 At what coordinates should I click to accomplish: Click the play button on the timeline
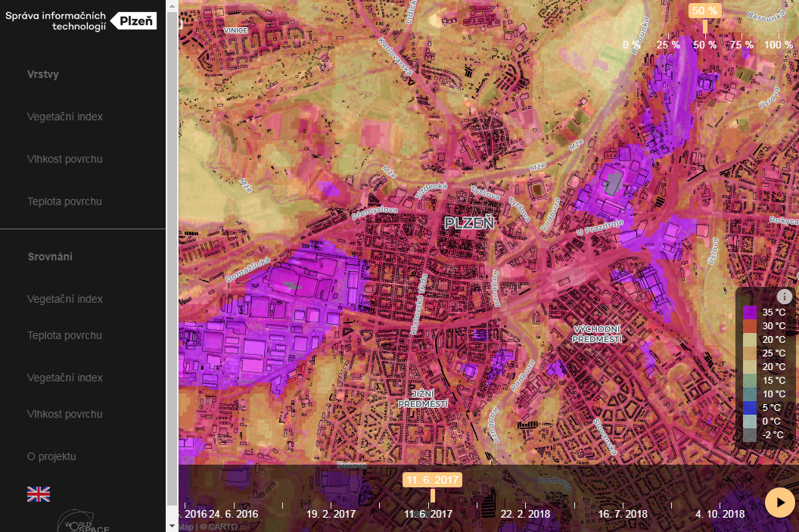pyautogui.click(x=779, y=502)
